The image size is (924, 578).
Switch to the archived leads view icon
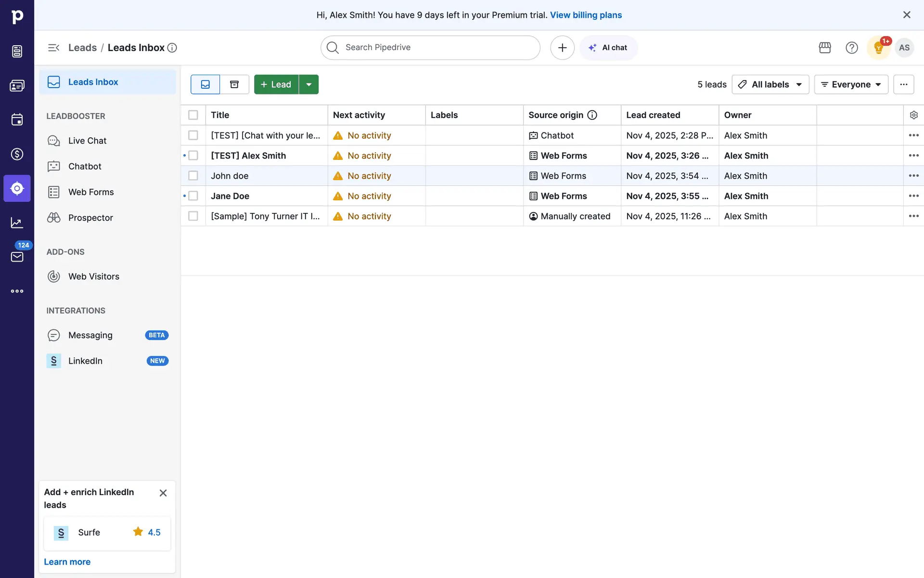point(234,84)
